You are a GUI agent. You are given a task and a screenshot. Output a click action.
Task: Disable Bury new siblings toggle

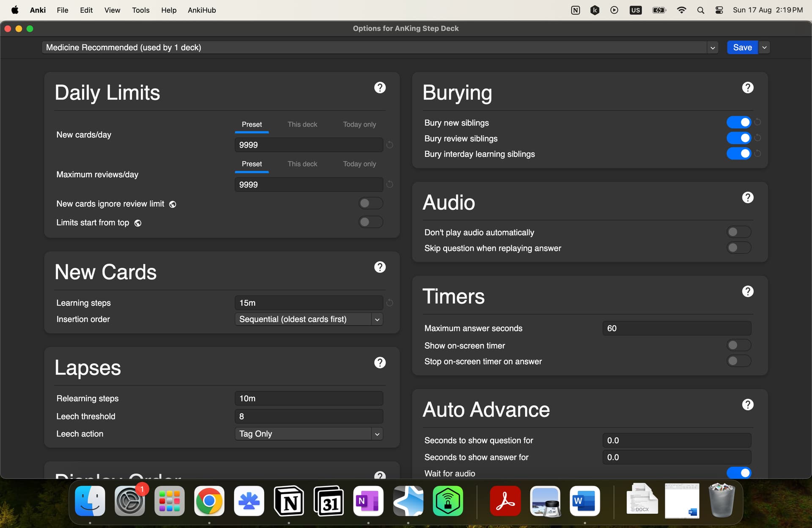pyautogui.click(x=738, y=123)
